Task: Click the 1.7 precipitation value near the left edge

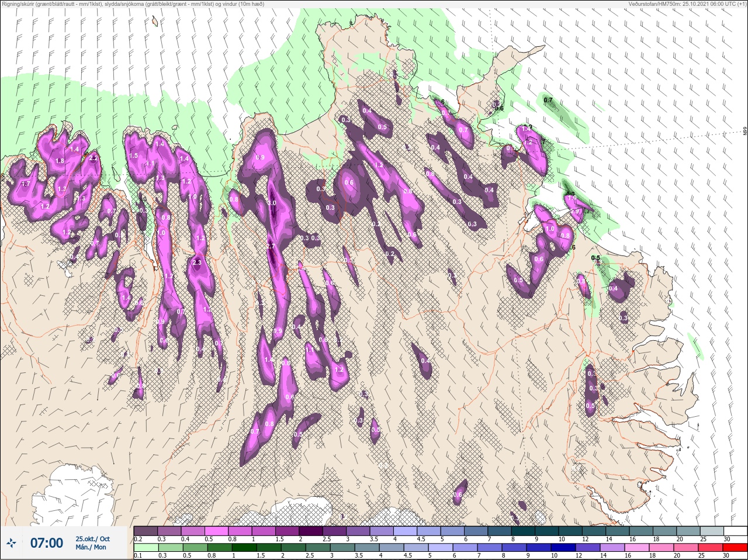Action: click(x=25, y=184)
